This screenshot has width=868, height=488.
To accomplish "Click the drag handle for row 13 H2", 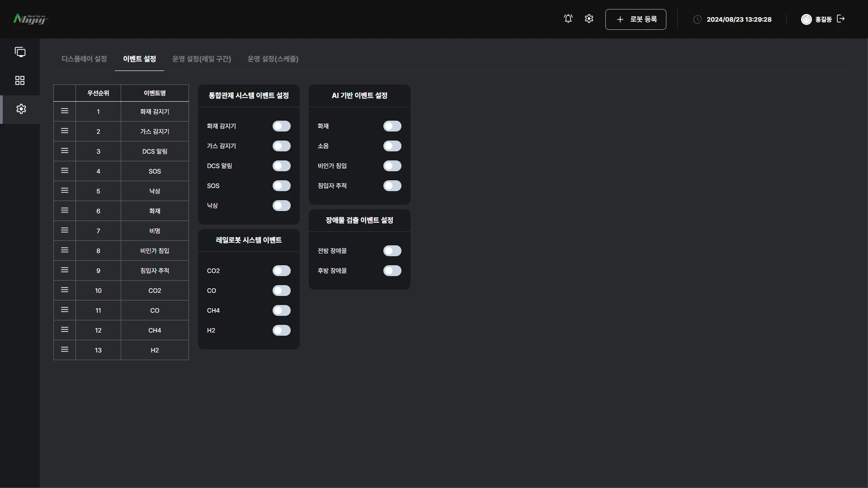I will (x=65, y=350).
